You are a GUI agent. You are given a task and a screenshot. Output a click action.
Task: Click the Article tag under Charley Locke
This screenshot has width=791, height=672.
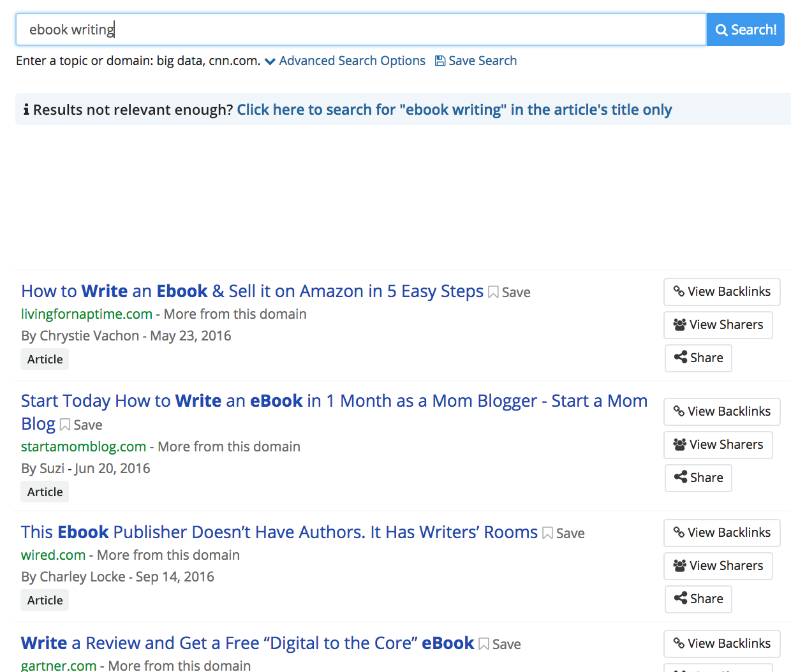pos(45,600)
